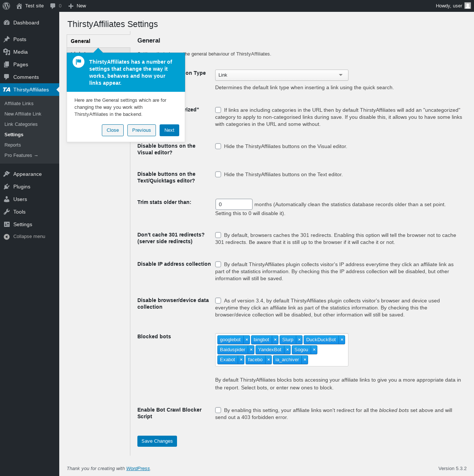This screenshot has width=474, height=476.
Task: Click the Settings sliders icon in sidebar
Action: [7, 224]
